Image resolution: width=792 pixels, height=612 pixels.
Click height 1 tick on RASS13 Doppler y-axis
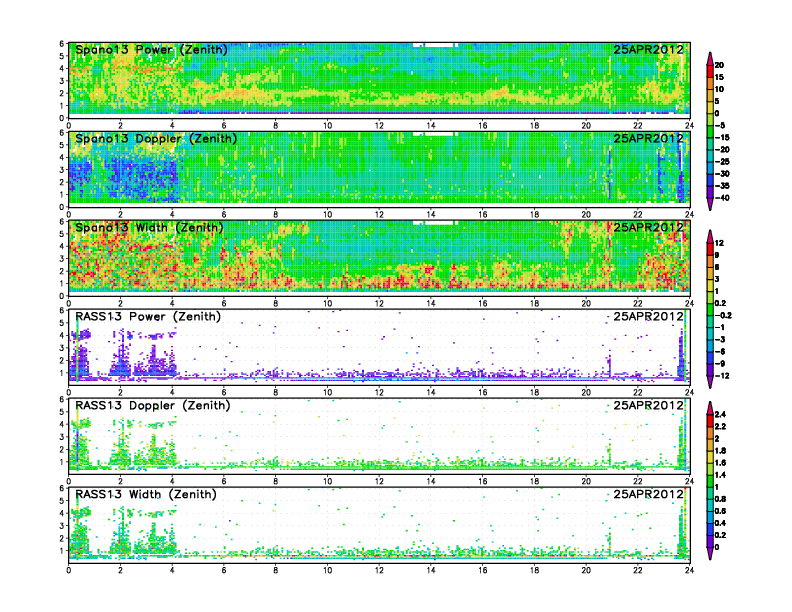tap(62, 462)
